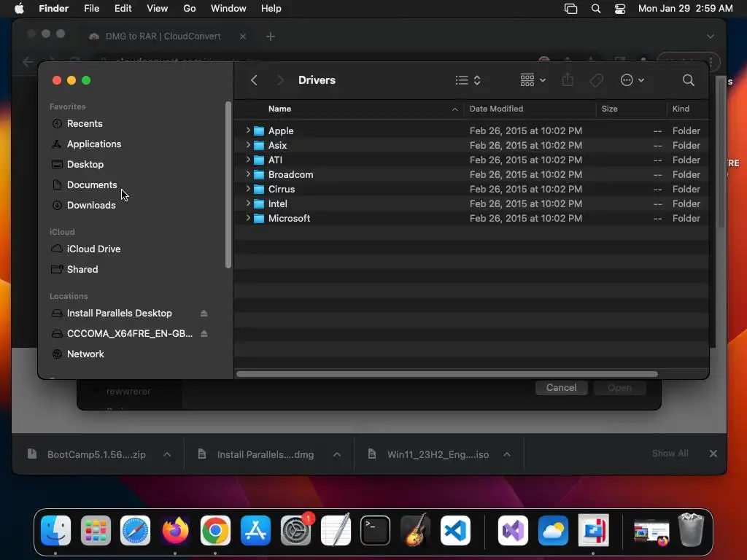The height and width of the screenshot is (560, 747).
Task: Open Launchpad from the Dock
Action: (96, 530)
